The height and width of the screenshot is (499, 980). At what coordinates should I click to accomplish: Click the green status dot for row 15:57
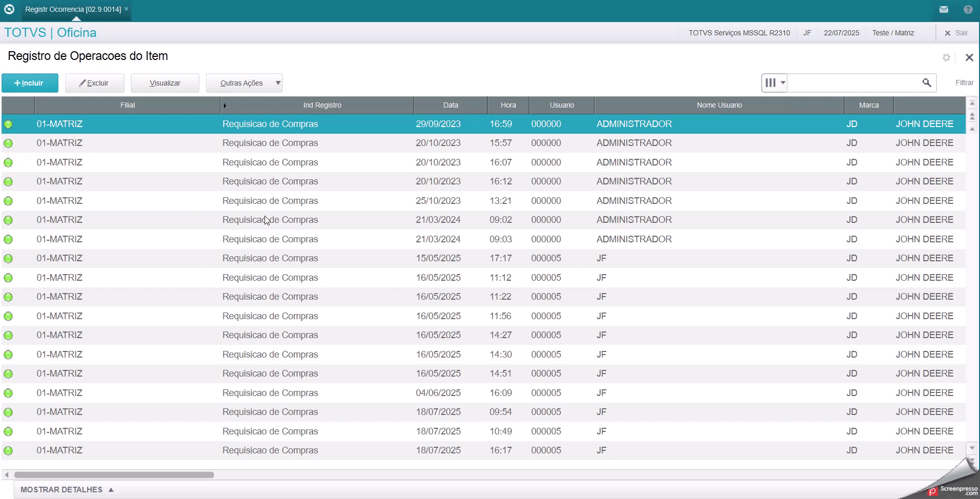[8, 143]
